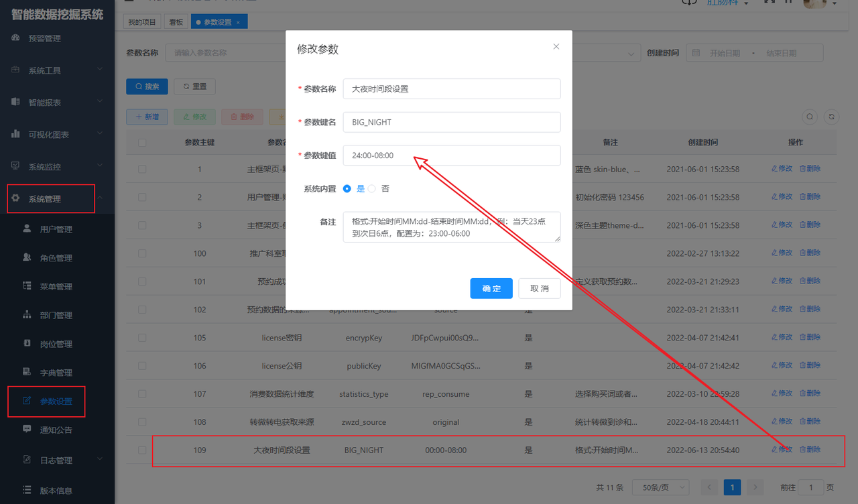Click the refresh table icon
The height and width of the screenshot is (504, 858).
click(832, 117)
